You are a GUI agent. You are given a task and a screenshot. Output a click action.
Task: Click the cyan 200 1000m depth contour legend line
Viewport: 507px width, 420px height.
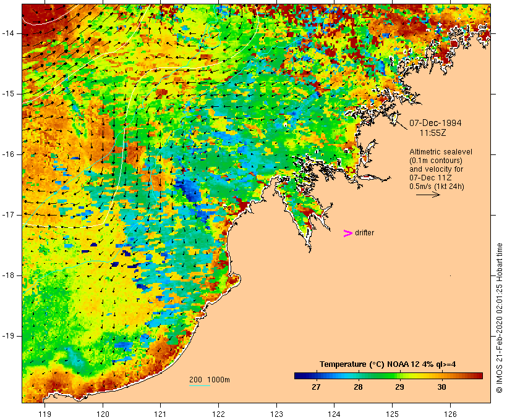pyautogui.click(x=200, y=385)
